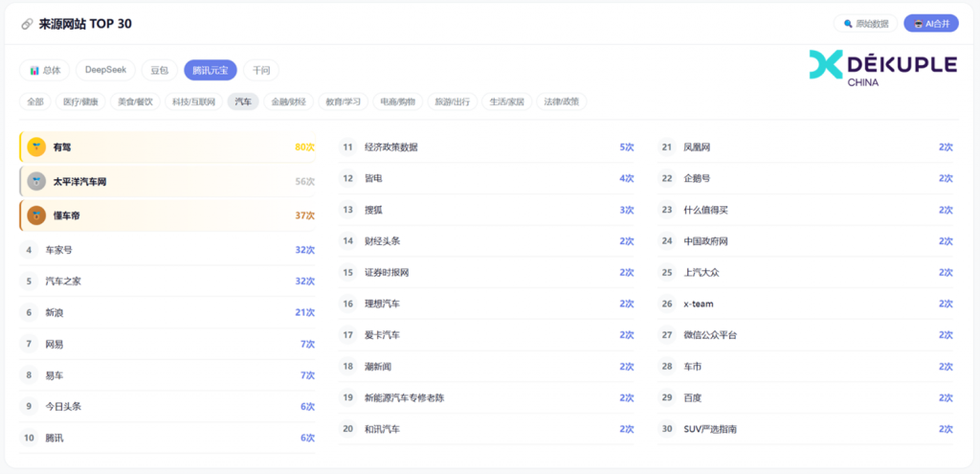Image resolution: width=980 pixels, height=474 pixels.
Task: Click the 什么值得买 row text
Action: click(705, 210)
